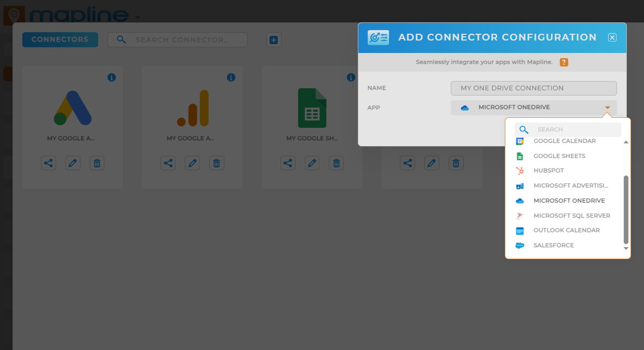Image resolution: width=644 pixels, height=350 pixels.
Task: Click the HubSpot sprocket icon in the app list
Action: click(519, 170)
